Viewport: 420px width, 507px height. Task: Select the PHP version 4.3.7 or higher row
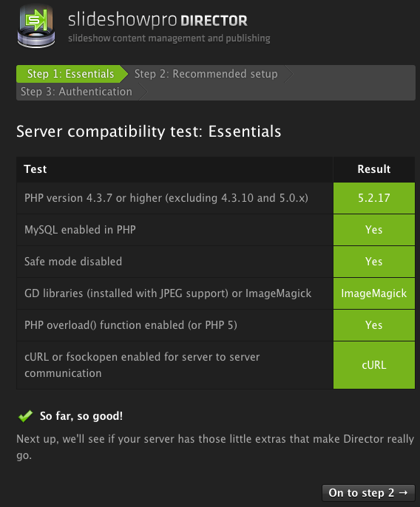[215, 198]
